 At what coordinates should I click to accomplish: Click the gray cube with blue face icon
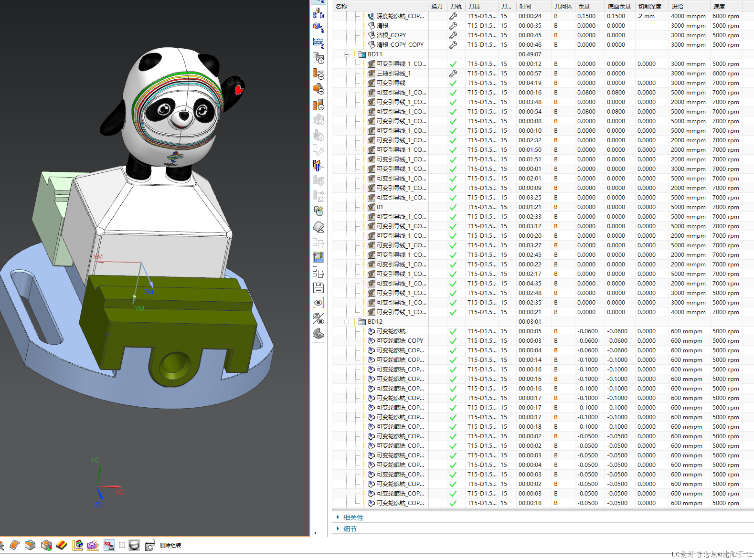click(x=31, y=545)
